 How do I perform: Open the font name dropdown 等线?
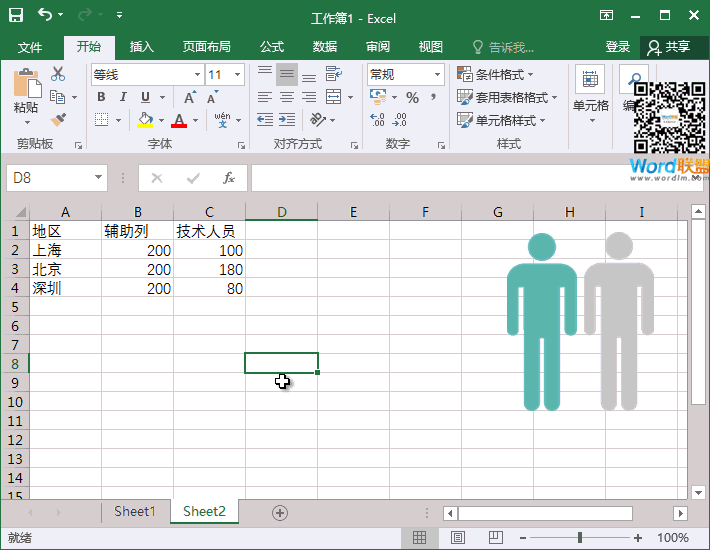click(197, 75)
